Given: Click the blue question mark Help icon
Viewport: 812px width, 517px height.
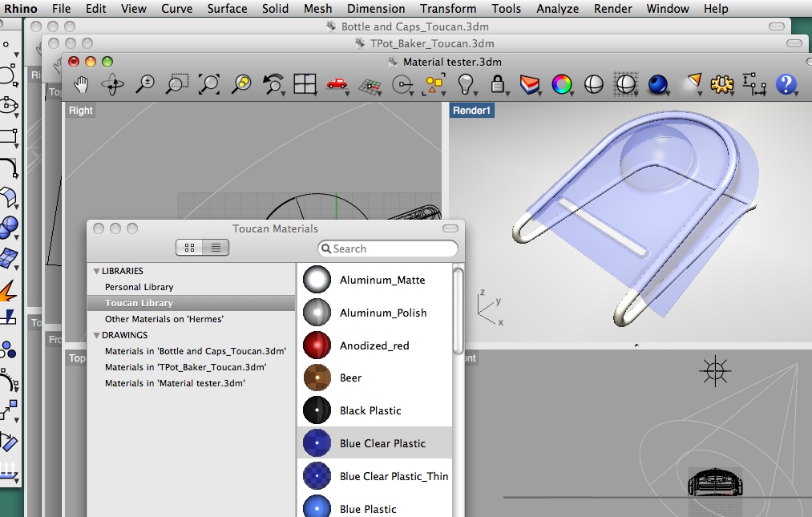Looking at the screenshot, I should (786, 83).
